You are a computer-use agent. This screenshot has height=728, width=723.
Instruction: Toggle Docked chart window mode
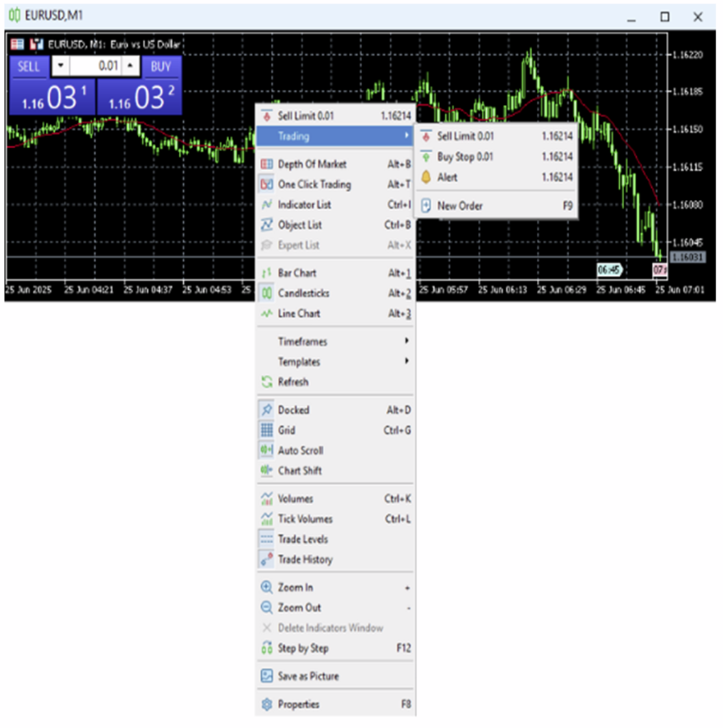pyautogui.click(x=293, y=410)
